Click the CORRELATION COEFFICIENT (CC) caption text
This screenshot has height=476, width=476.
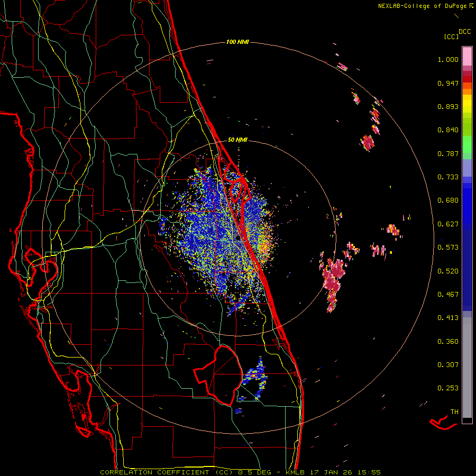[167, 472]
